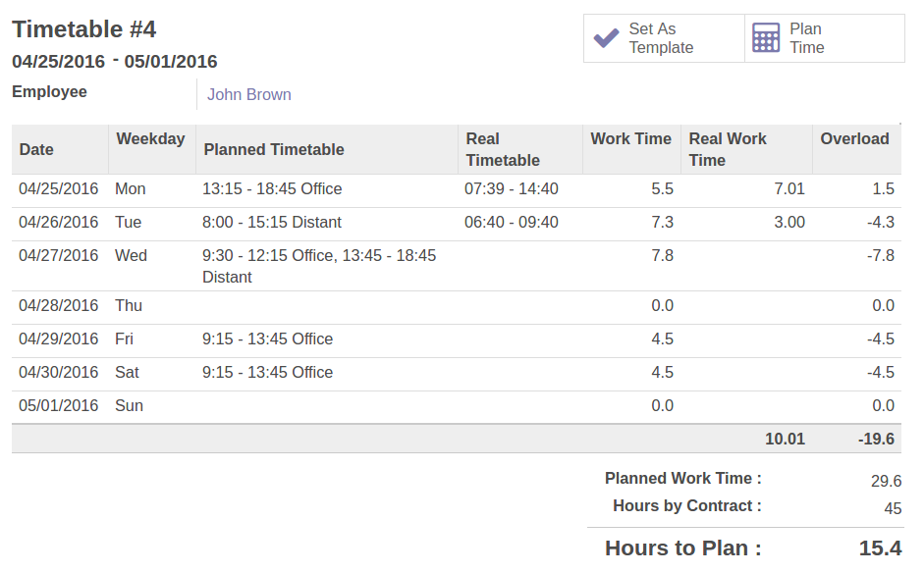Viewport: 924px width, 573px height.
Task: Click Monday's real timetable 07:39 - 14:40
Action: (511, 189)
